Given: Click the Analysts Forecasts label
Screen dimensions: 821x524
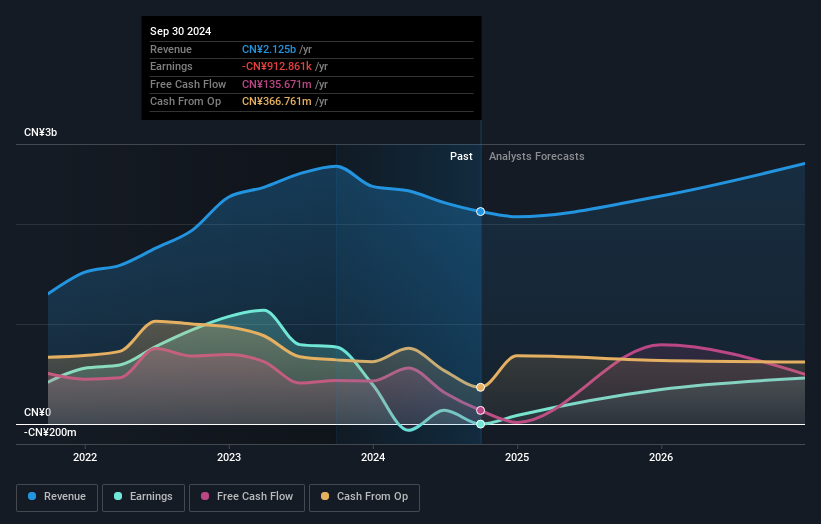Looking at the screenshot, I should [537, 156].
